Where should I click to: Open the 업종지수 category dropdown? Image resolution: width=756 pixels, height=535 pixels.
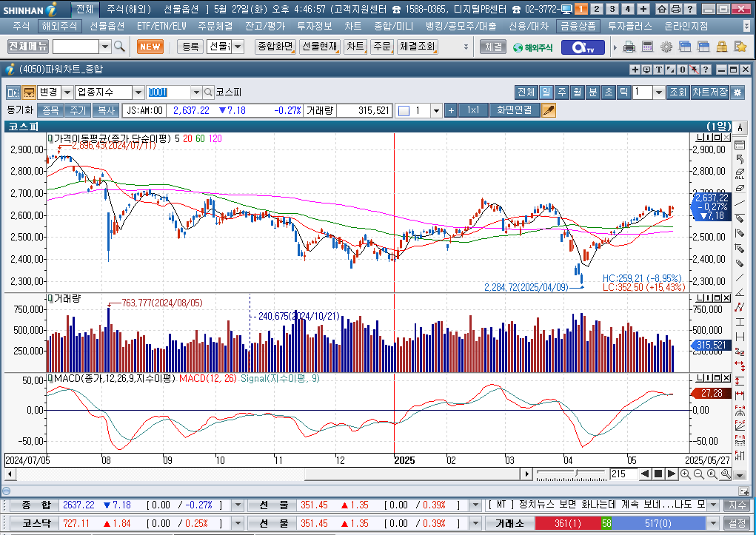tap(138, 92)
